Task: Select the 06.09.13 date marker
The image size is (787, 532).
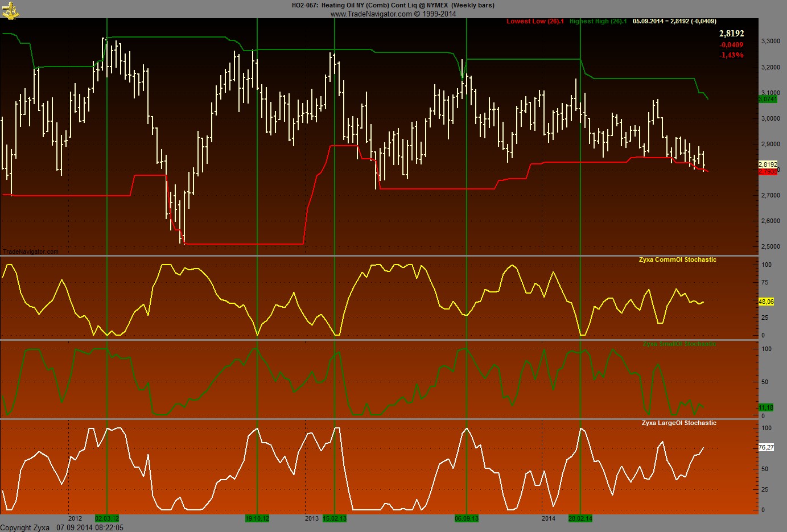Action: [x=467, y=518]
